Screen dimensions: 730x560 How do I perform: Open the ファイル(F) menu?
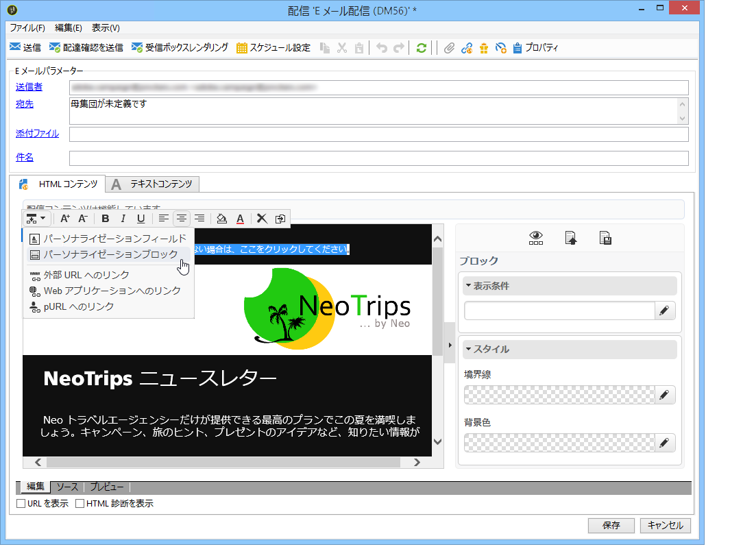27,28
